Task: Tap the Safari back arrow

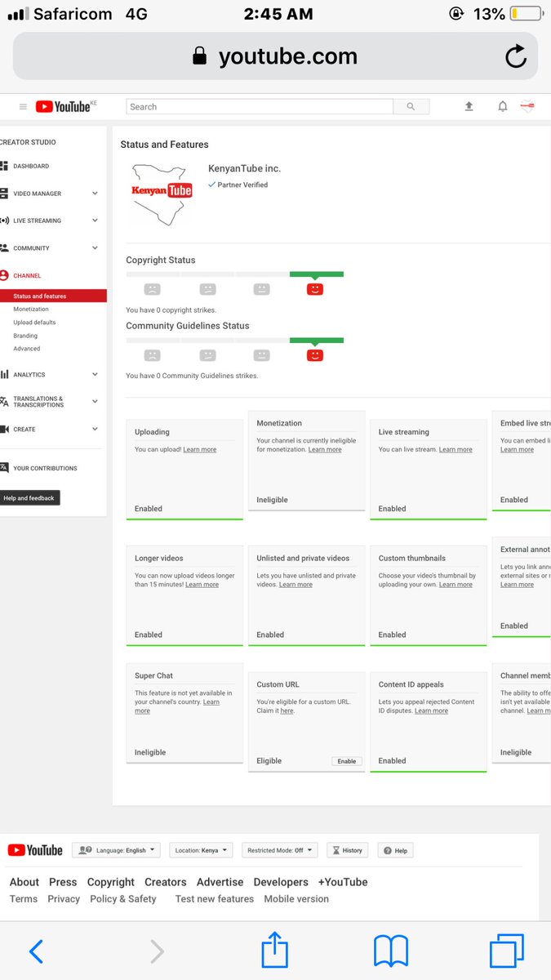Action: (36, 951)
